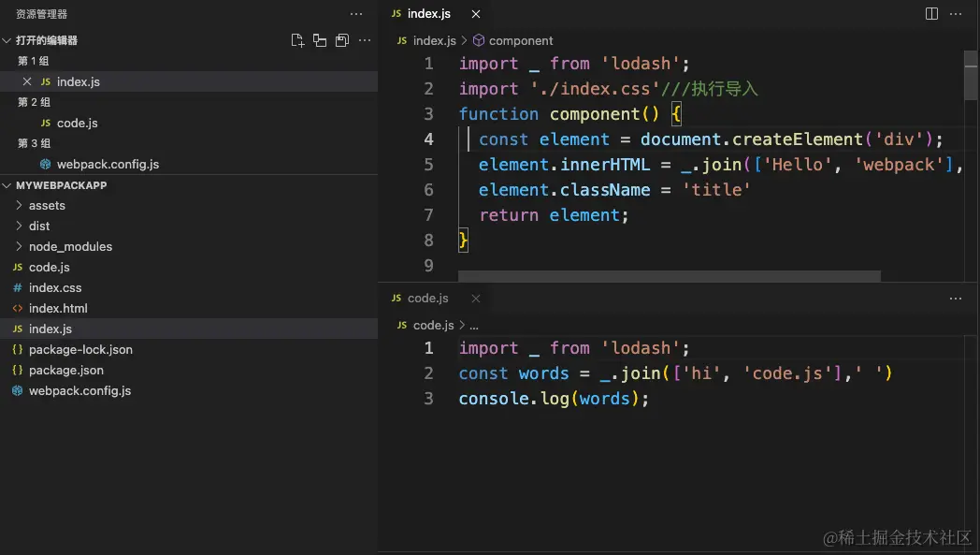Image resolution: width=980 pixels, height=555 pixels.
Task: Click 'createElement' in line 4 of index.js
Action: (x=798, y=139)
